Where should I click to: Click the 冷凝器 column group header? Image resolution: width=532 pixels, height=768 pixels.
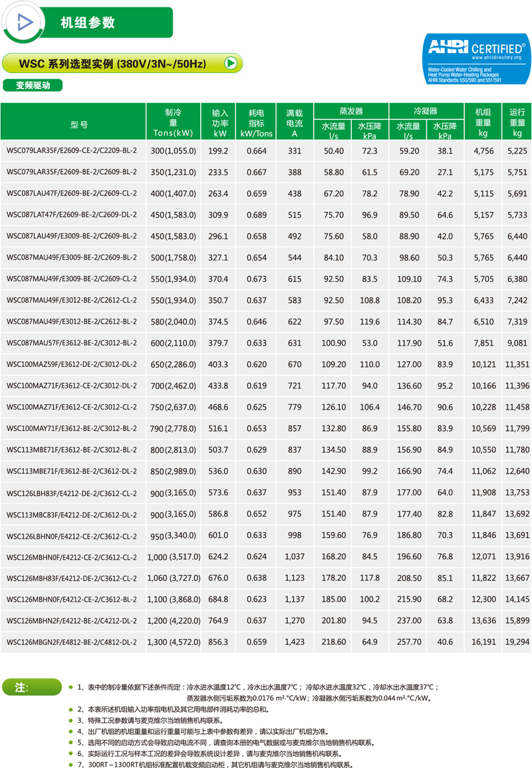point(426,111)
